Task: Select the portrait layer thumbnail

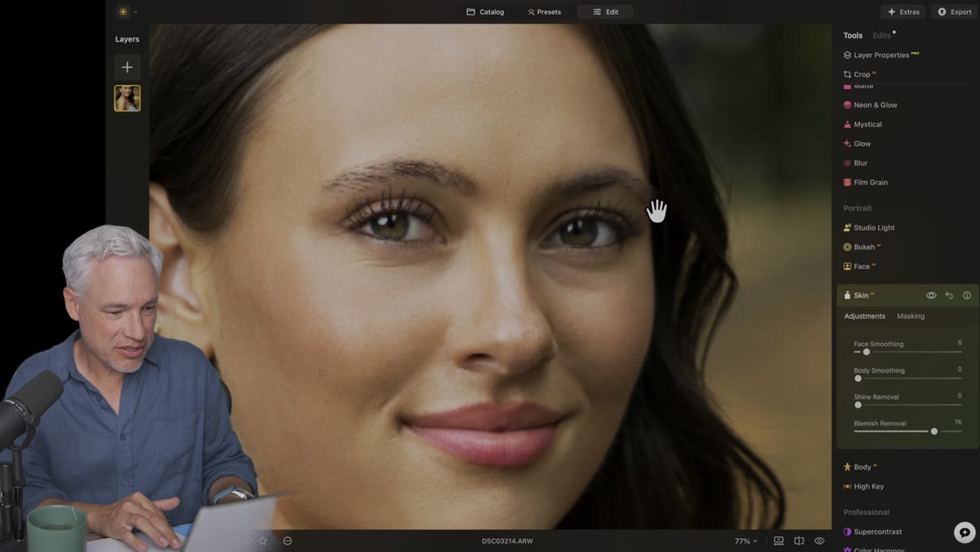Action: tap(127, 98)
